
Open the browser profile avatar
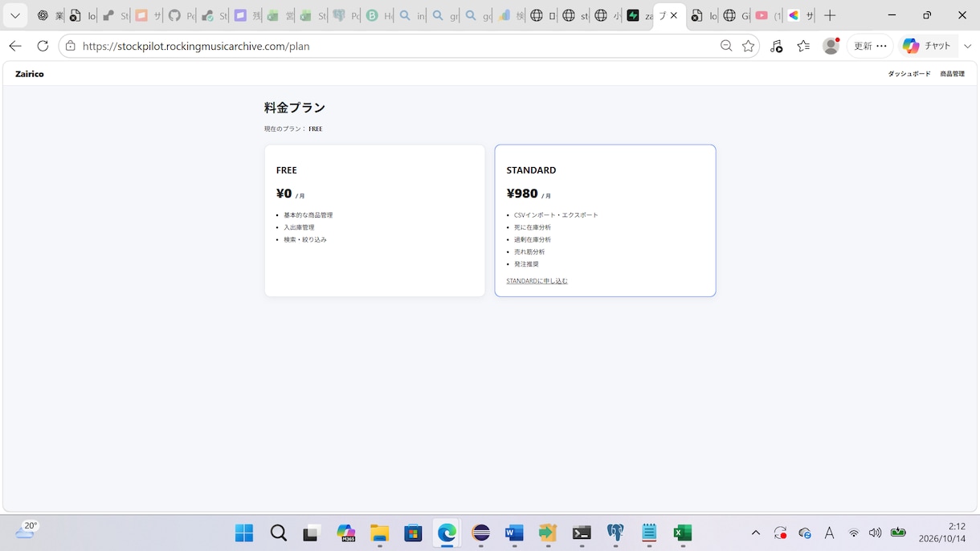pyautogui.click(x=831, y=46)
